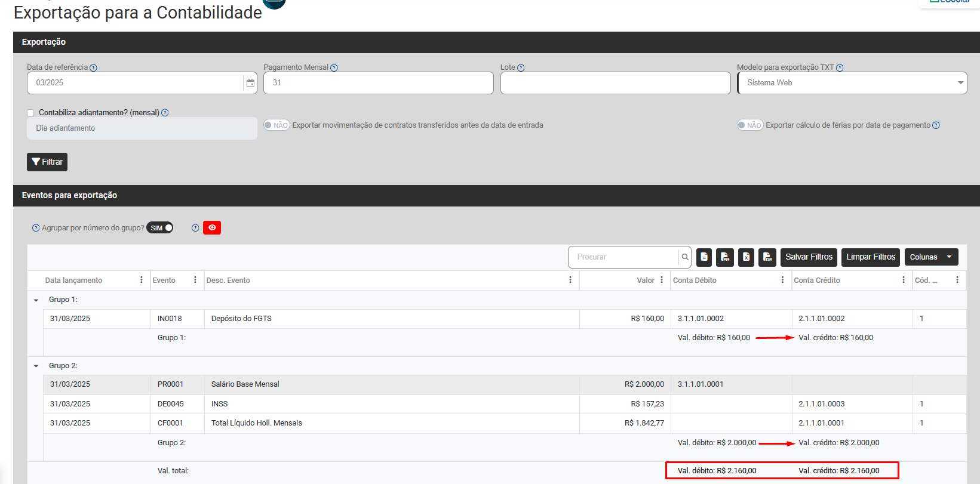Open the calendar picker for Data de referência
This screenshot has height=484, width=980.
tap(250, 83)
